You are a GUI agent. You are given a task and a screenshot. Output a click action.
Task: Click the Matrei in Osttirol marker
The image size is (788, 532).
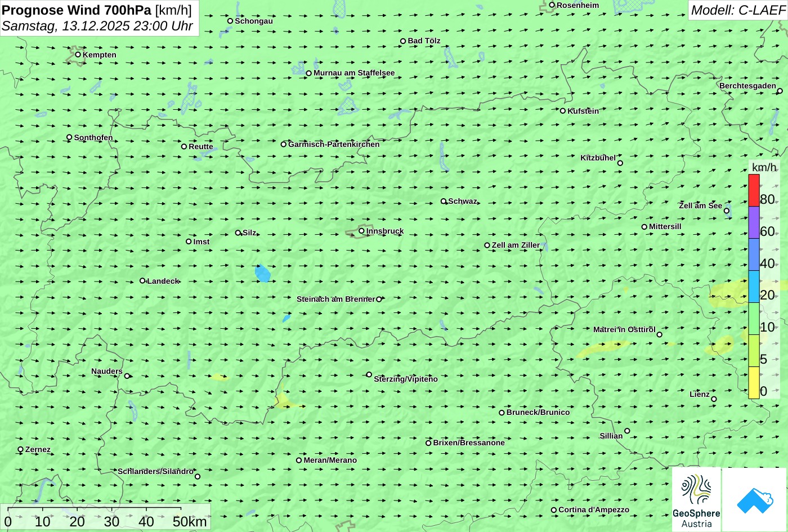tap(660, 334)
